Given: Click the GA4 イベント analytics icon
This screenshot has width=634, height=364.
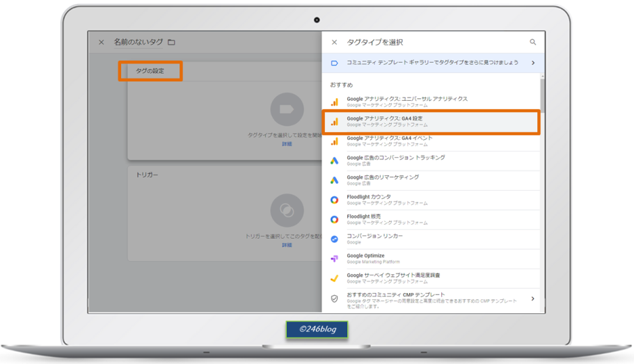Looking at the screenshot, I should coord(334,141).
